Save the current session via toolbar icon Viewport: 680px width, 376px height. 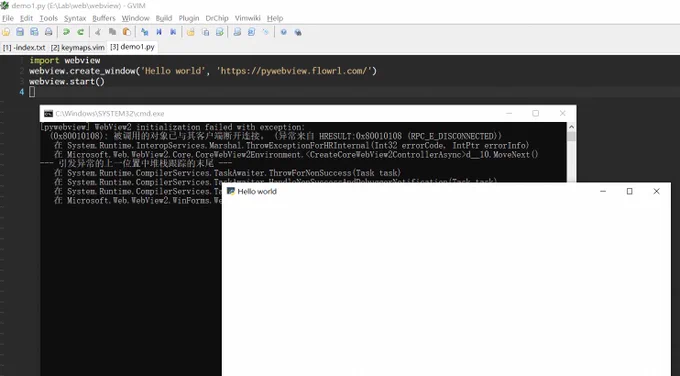(x=206, y=32)
